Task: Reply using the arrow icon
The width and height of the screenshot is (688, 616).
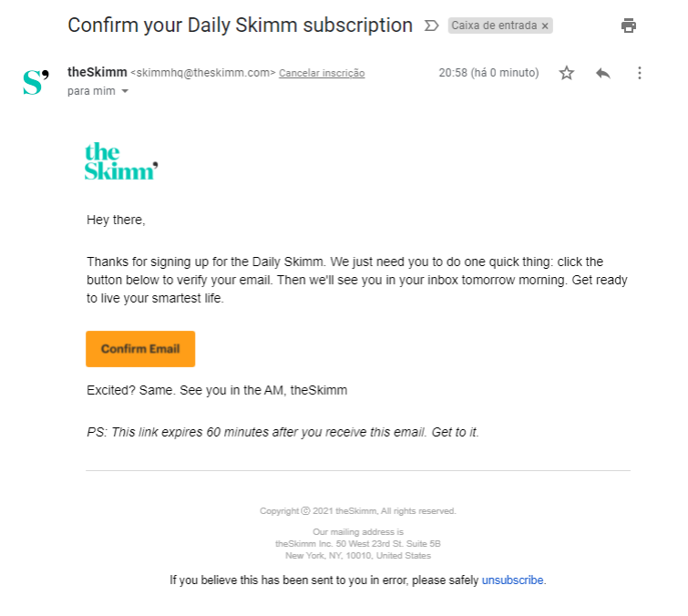Action: click(x=603, y=73)
